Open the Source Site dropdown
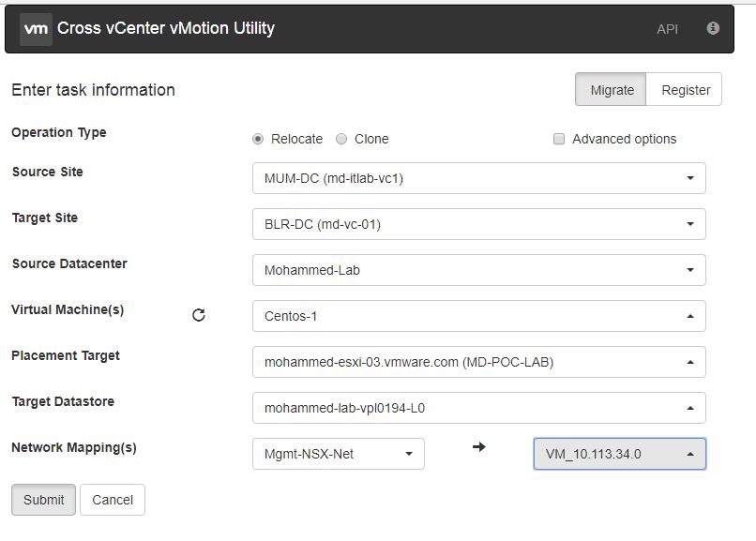Viewport: 756px width, 541px height. 478,178
